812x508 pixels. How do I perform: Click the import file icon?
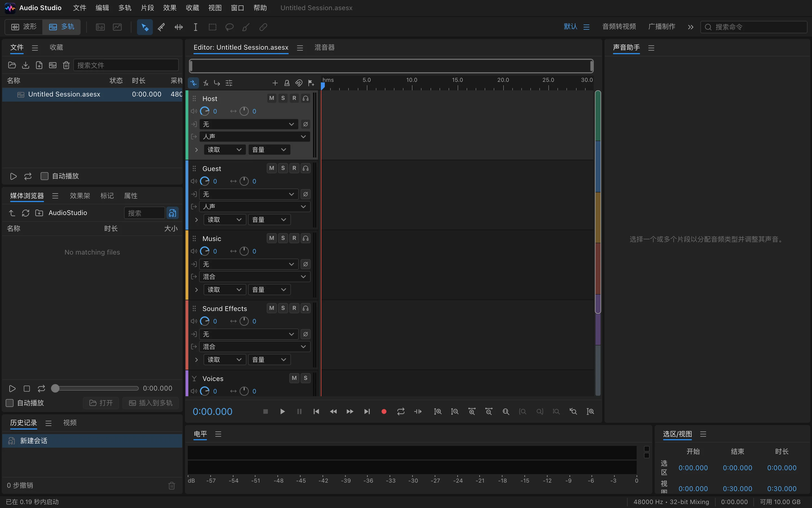coord(25,65)
